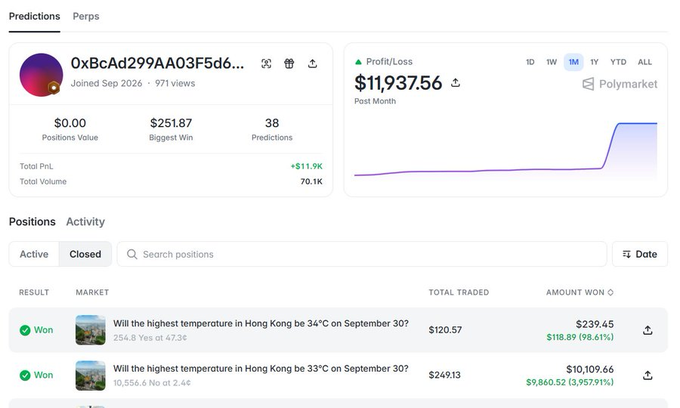The width and height of the screenshot is (680, 408).
Task: Open the scan/QR icon beside the wallet address
Action: (266, 64)
